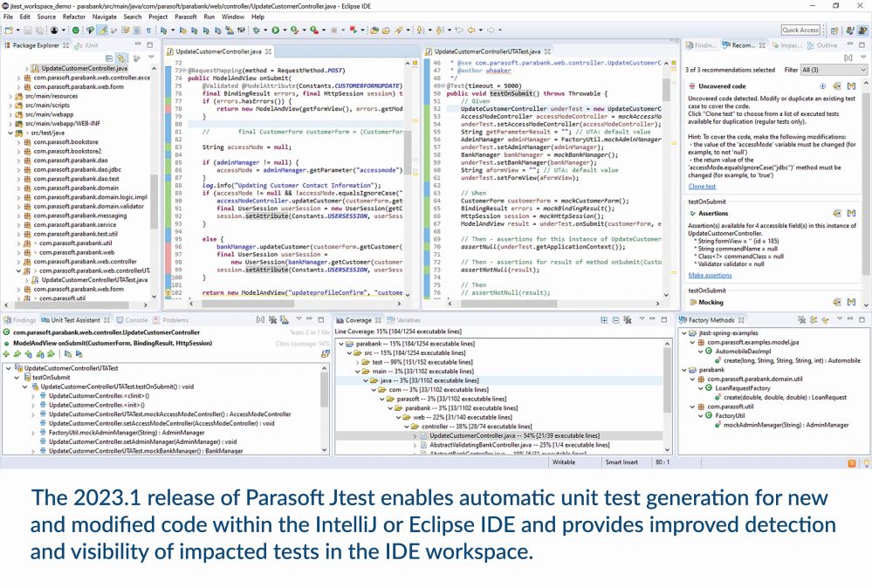
Task: Click the Coverage view tab icon
Action: click(x=341, y=320)
